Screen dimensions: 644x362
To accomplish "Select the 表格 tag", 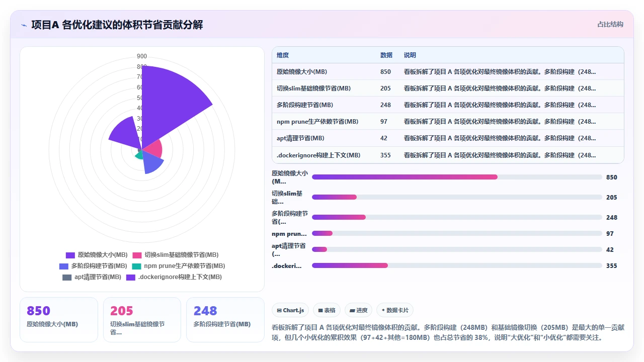I will pos(327,310).
